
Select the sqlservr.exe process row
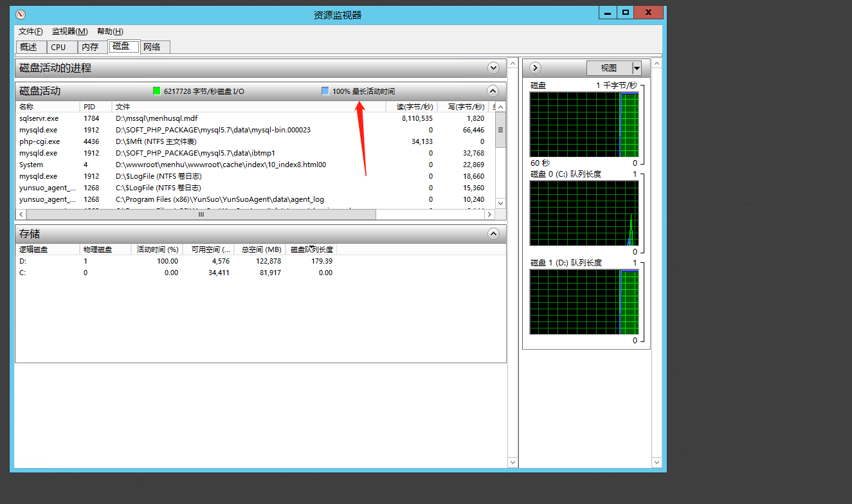[x=39, y=118]
